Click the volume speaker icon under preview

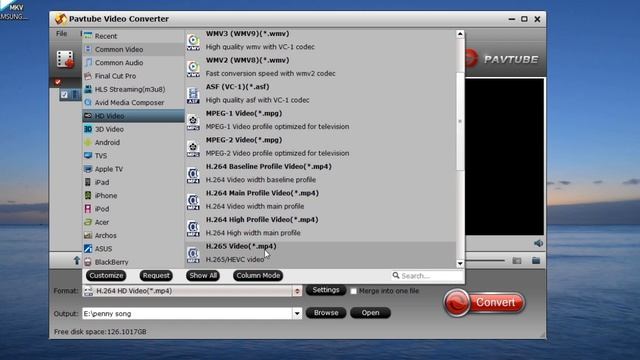(x=538, y=243)
